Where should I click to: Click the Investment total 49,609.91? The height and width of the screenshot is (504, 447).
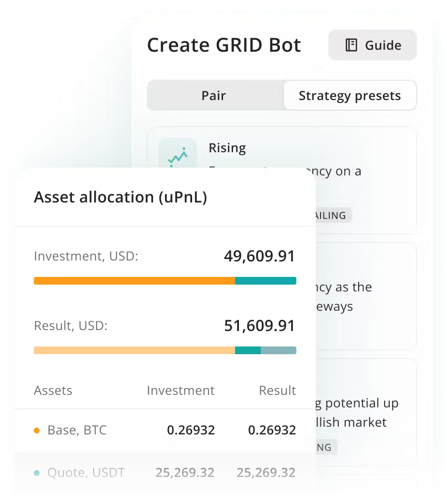point(259,256)
